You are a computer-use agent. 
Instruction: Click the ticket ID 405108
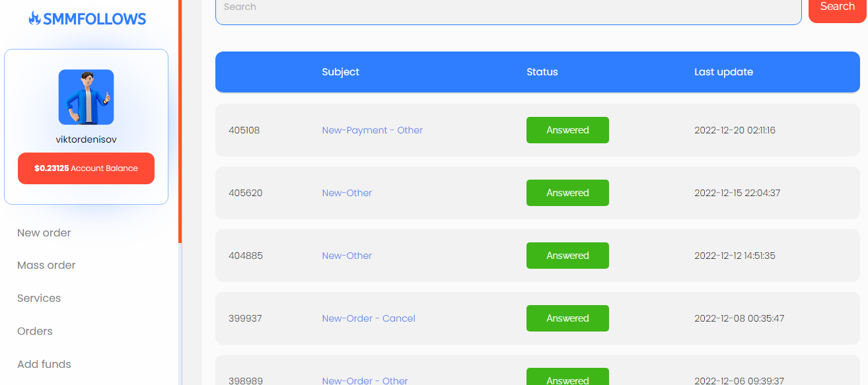(x=244, y=130)
